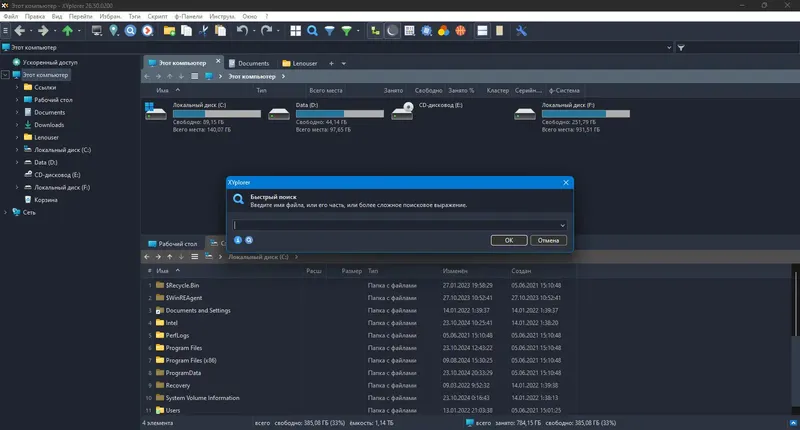Go forward with the toolbar's large Forward arrow

click(43, 31)
